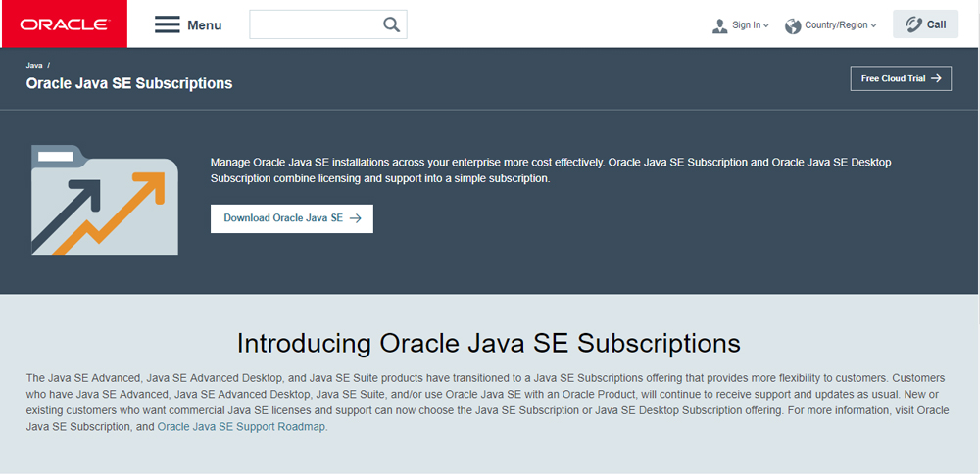
Task: Click the magnifying glass search icon
Action: (391, 24)
